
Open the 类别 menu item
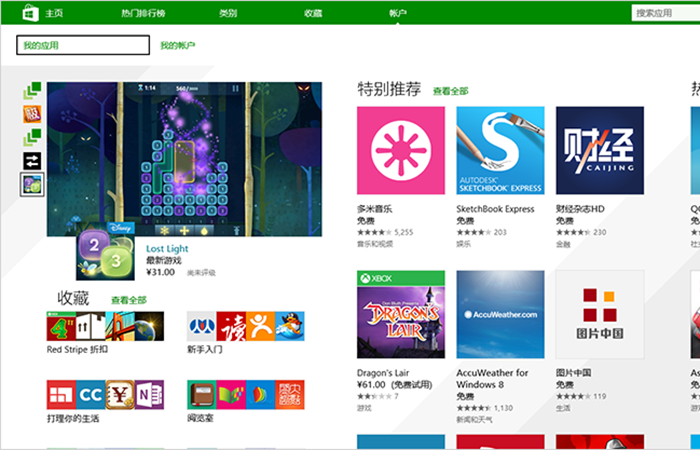click(x=228, y=13)
